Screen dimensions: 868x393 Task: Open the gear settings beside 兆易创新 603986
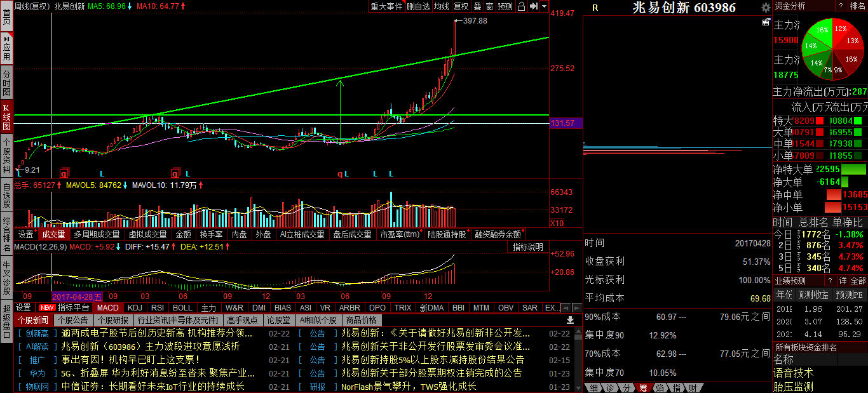pos(766,8)
